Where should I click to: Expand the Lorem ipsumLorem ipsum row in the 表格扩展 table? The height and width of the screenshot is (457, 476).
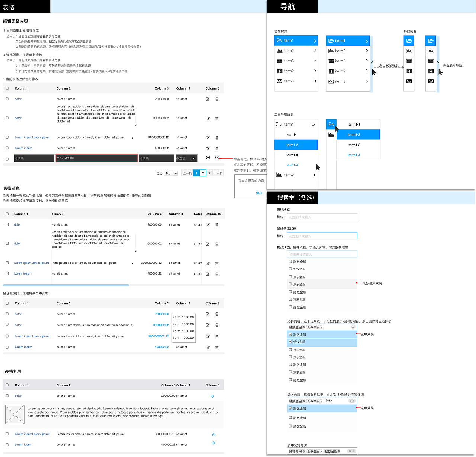tap(213, 435)
